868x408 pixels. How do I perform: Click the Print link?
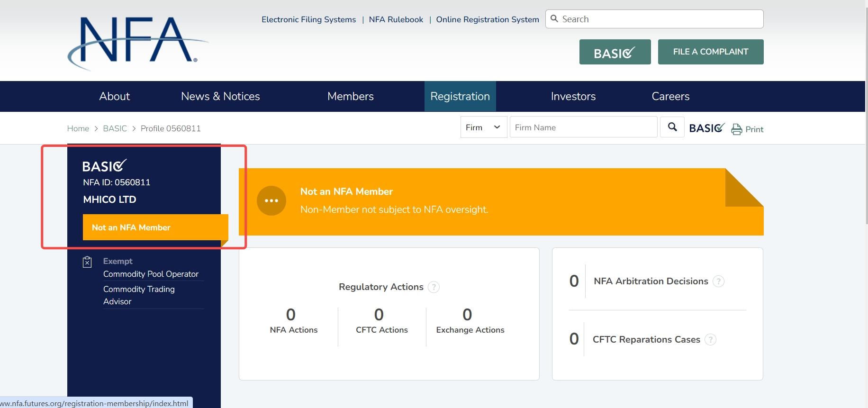point(754,129)
